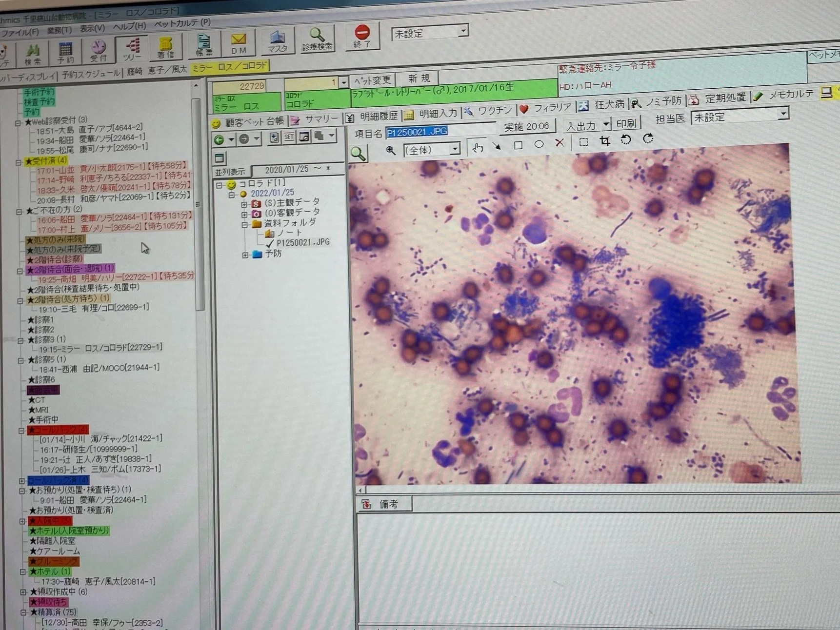
Task: Select the crop tool
Action: [605, 141]
